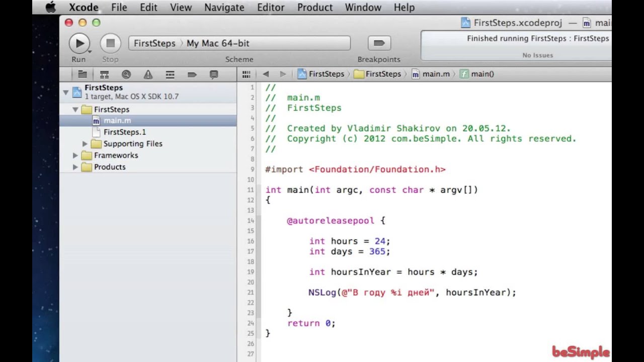
Task: Click main() function in the jump bar
Action: pyautogui.click(x=477, y=74)
